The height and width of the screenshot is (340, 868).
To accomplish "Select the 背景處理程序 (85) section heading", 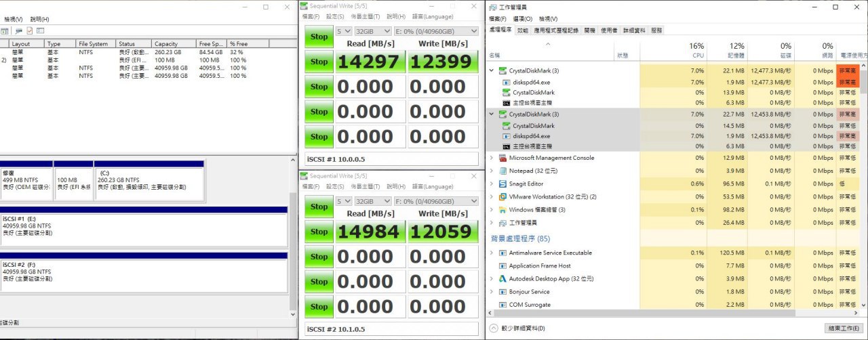I will click(x=520, y=238).
